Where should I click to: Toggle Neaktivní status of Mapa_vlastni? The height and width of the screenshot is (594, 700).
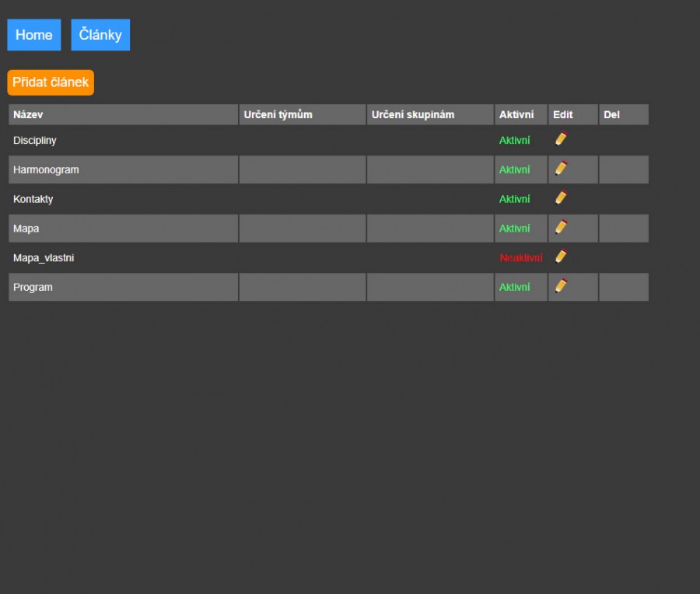point(520,258)
